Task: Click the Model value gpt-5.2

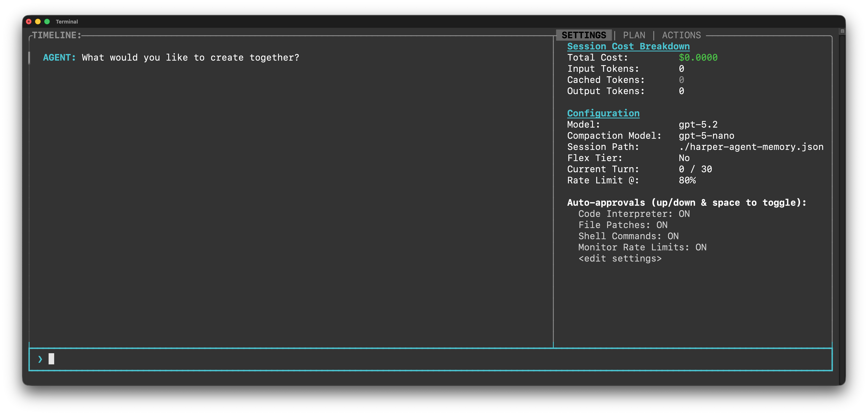Action: tap(698, 124)
